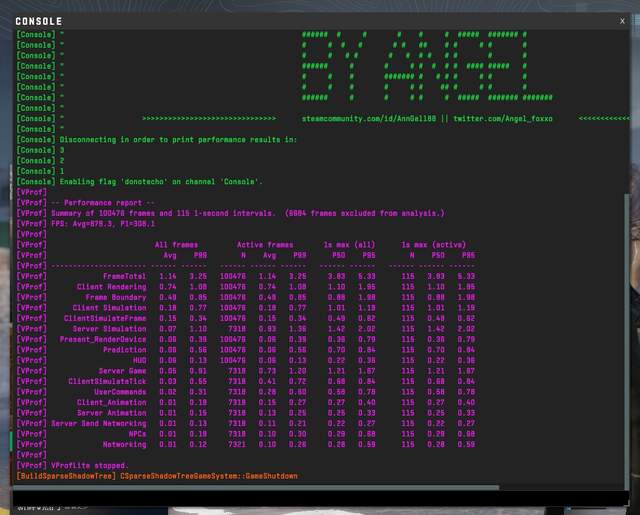This screenshot has width=640, height=515.
Task: Click the '1s max (active)' column header
Action: point(435,245)
